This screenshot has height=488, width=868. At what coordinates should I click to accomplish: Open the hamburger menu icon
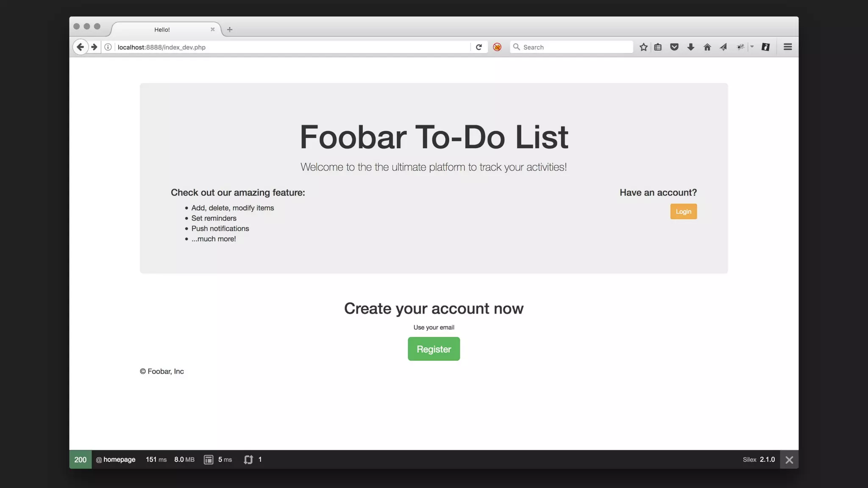(x=788, y=47)
